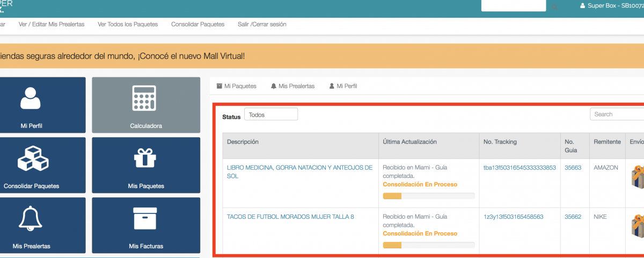Open LIBRO MEDICINA, GORRA NATACION package link

(300, 172)
